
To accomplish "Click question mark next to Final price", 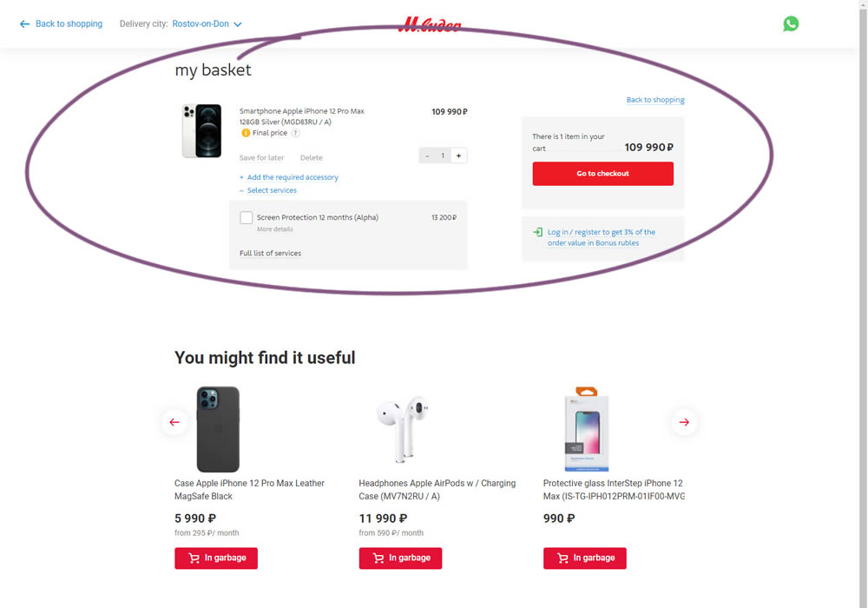I will 295,133.
